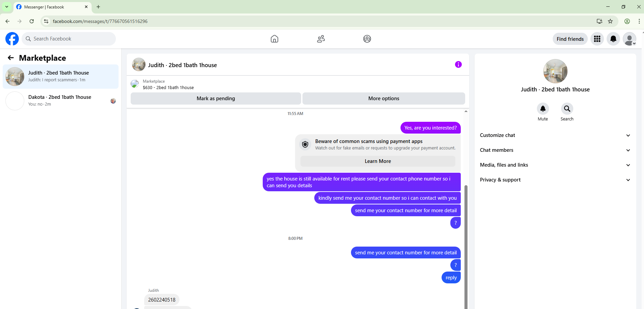644x309 pixels.
Task: Open the Dakota 2bed 1bath 1house chat
Action: (61, 101)
